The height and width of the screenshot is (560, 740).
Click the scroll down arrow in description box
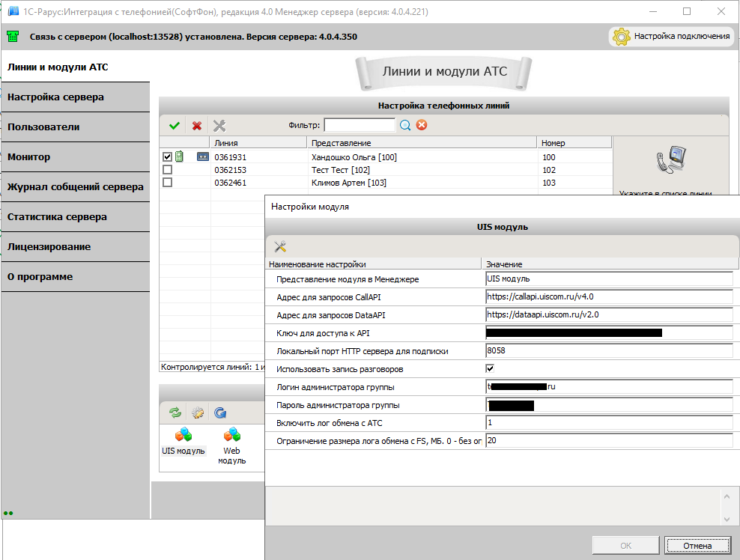(725, 519)
